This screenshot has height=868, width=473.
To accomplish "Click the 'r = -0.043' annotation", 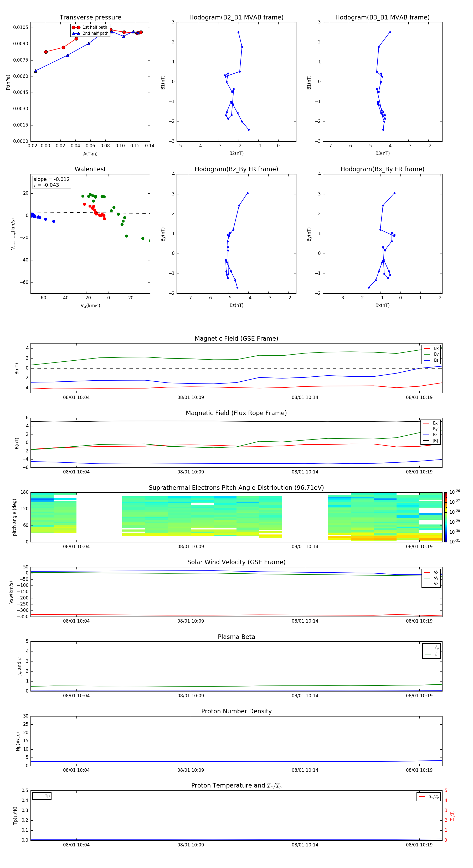I will (47, 185).
